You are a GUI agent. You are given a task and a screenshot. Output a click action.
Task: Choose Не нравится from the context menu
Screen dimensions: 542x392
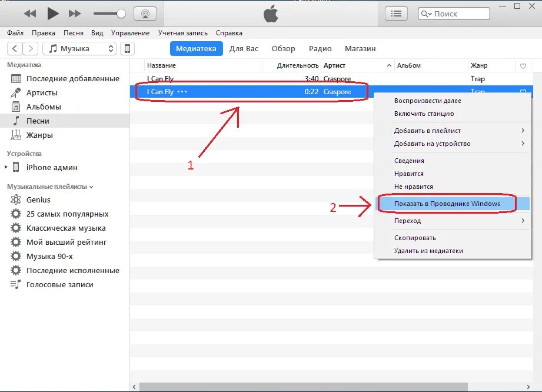click(x=453, y=187)
